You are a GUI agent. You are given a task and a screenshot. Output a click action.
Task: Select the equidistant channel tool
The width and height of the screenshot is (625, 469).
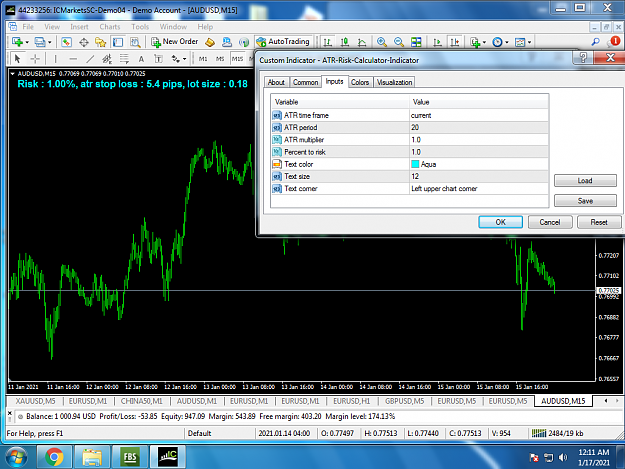107,59
